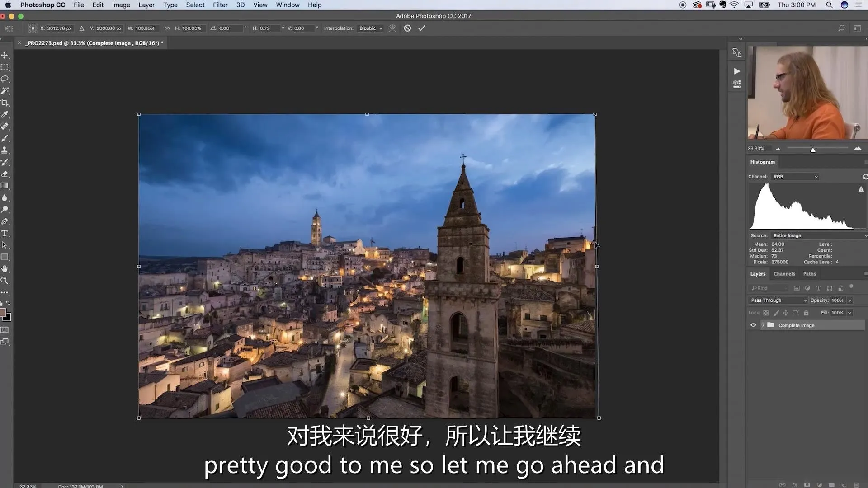Click the Zoom tool
Screen dimensions: 868x488
tap(7, 281)
